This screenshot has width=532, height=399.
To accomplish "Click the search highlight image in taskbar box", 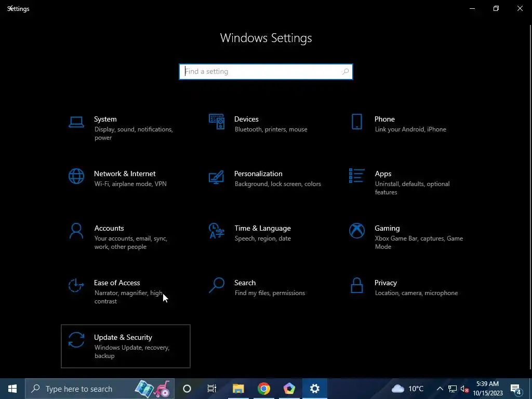I will click(153, 389).
